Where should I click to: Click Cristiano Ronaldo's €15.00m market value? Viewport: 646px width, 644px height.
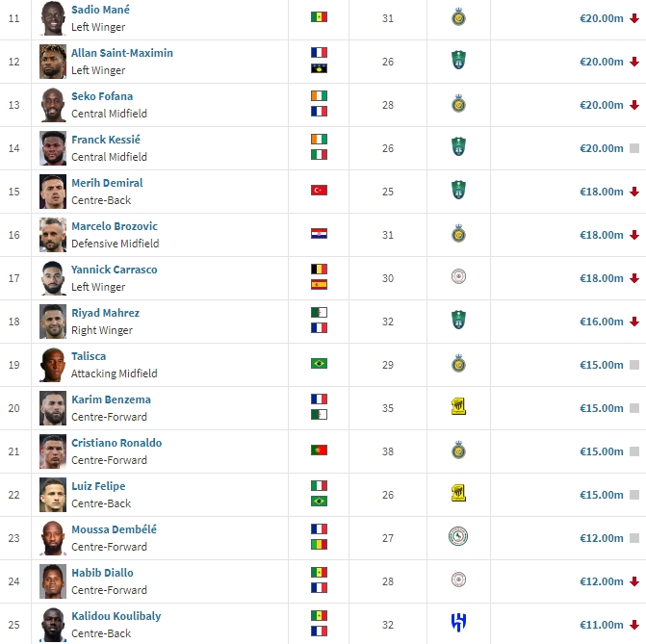[x=602, y=451]
